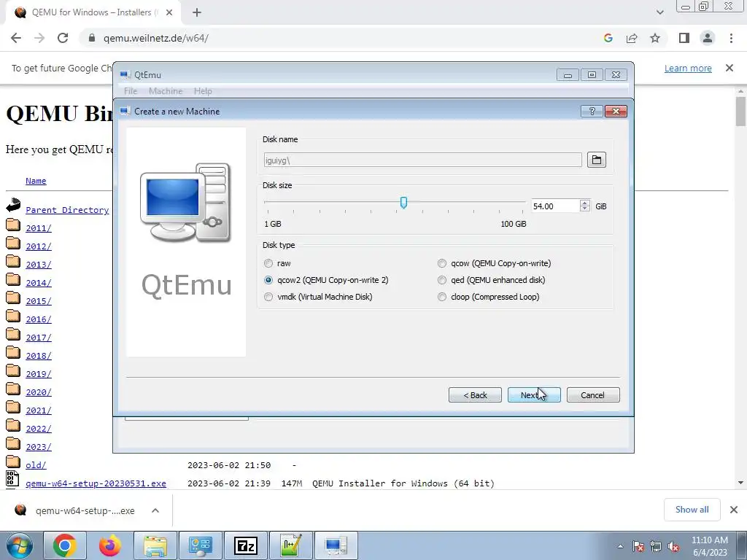Click the Disk name text field

coord(422,160)
